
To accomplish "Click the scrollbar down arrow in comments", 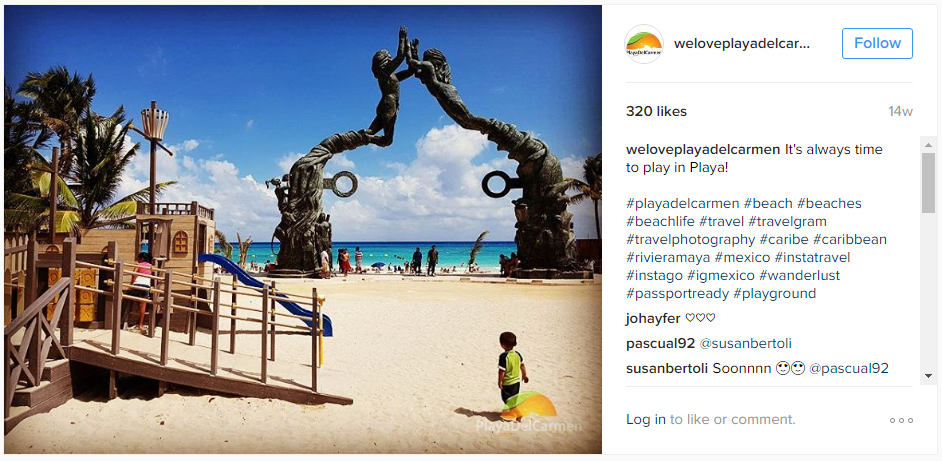I will tap(928, 376).
